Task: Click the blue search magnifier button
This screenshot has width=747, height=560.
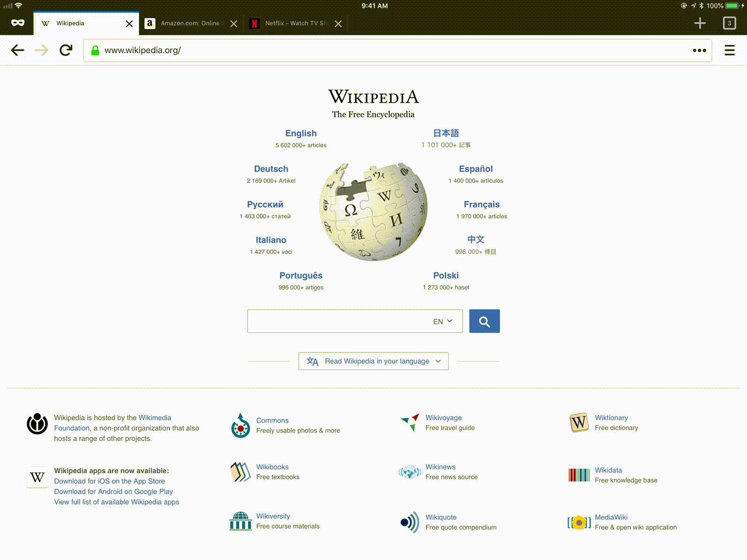Action: coord(484,321)
